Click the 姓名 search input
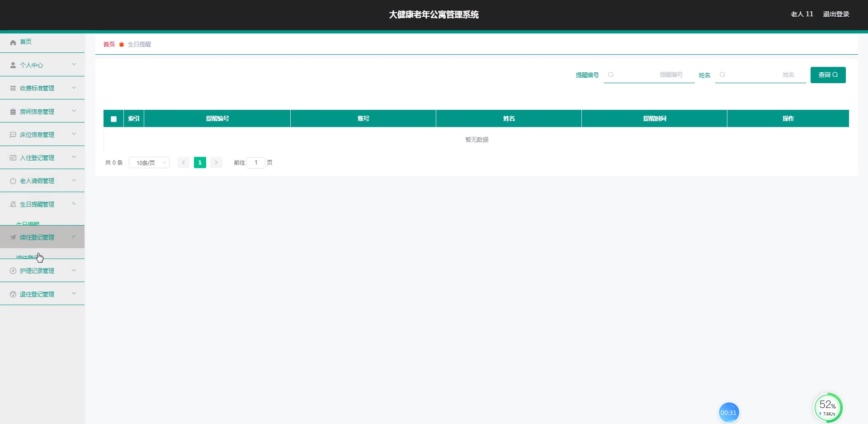The height and width of the screenshot is (424, 868). coord(761,75)
